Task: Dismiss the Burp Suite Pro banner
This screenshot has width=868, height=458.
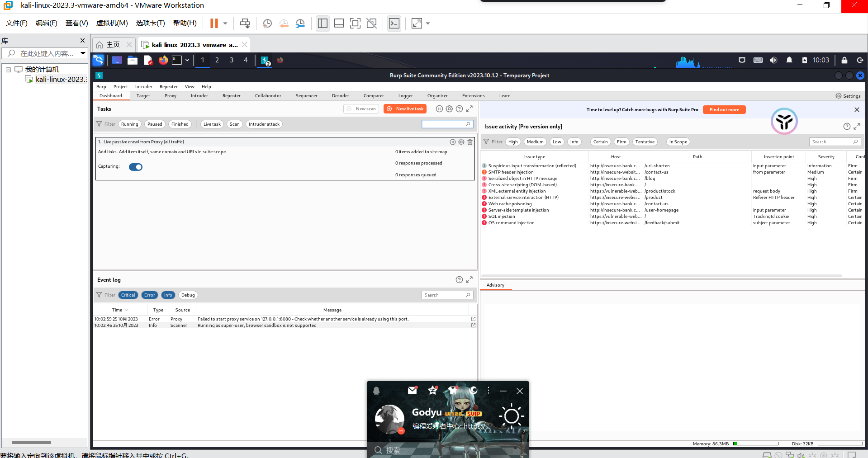Action: 857,110
